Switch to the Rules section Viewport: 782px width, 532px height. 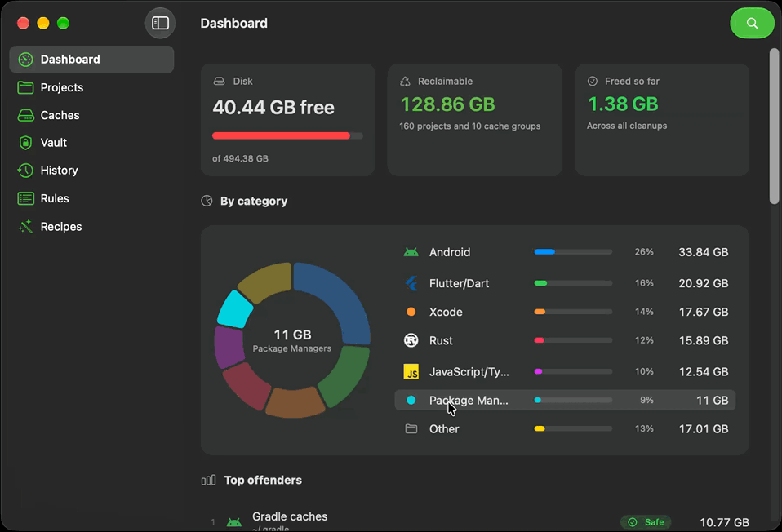[x=91, y=198]
